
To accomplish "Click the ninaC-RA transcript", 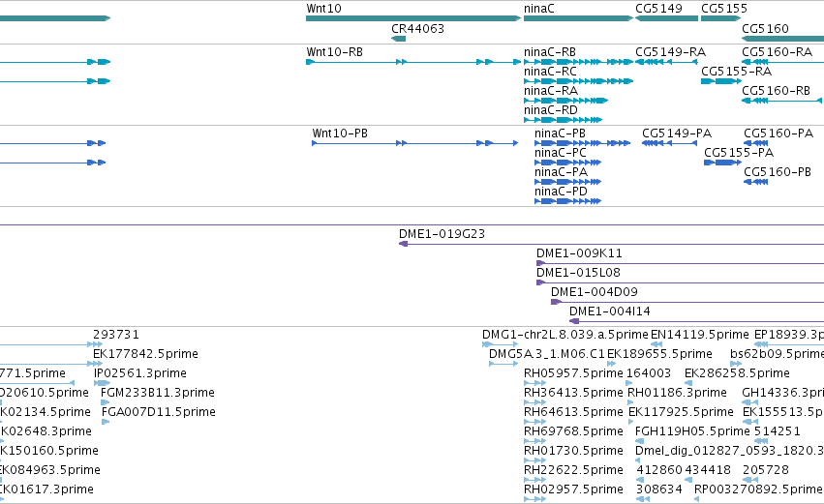I will 566,101.
